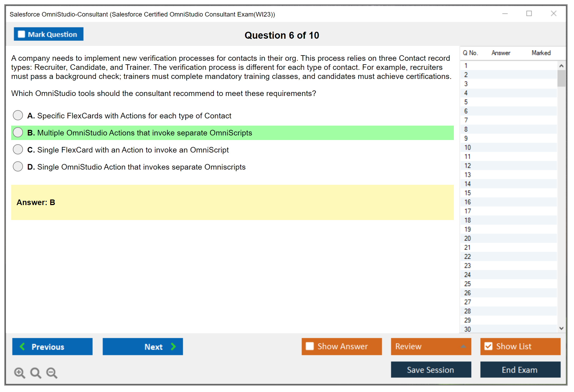Click the End Exam button
The width and height of the screenshot is (574, 392).
click(x=520, y=370)
